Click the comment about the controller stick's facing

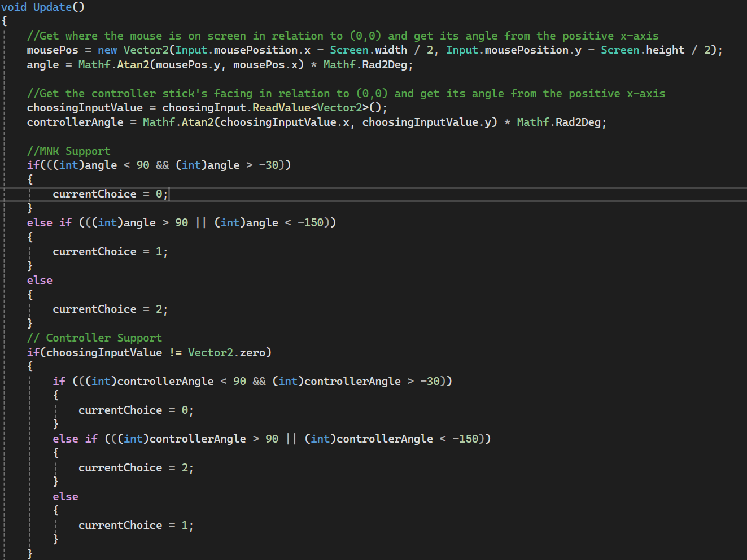click(346, 94)
